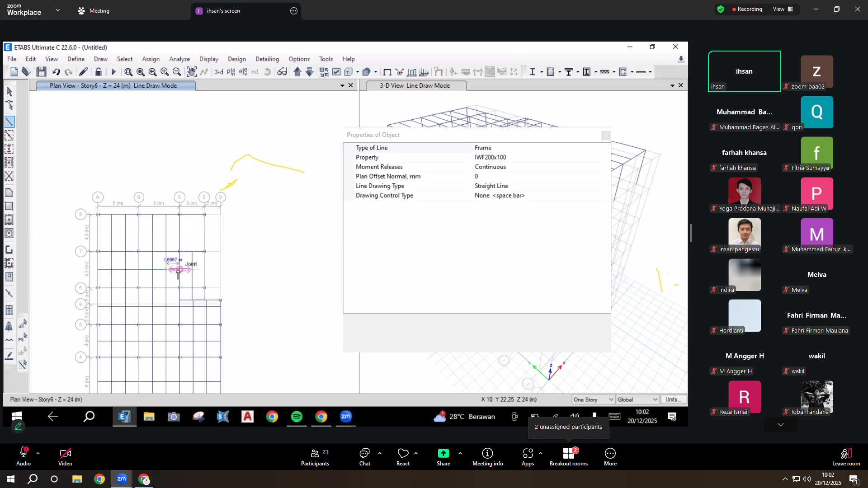
Task: Open the Draw menu
Action: (x=101, y=59)
